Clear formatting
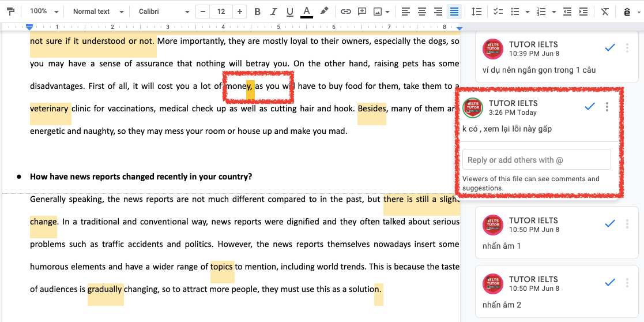This screenshot has height=322, width=644. [x=605, y=12]
